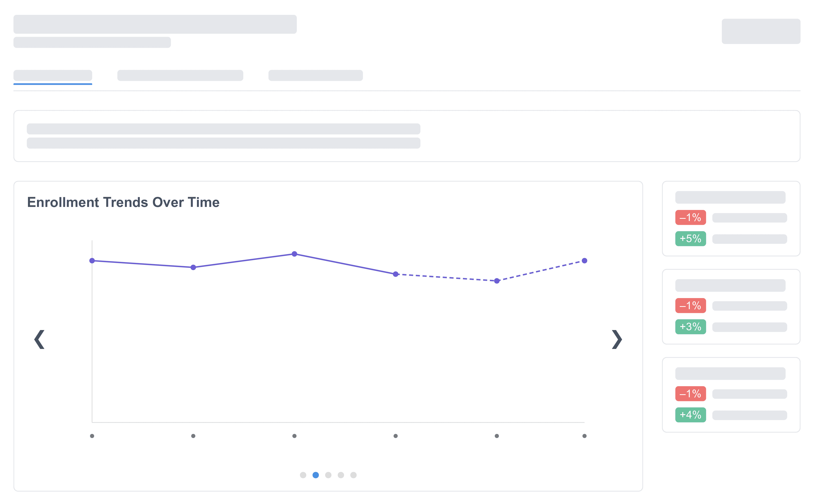The height and width of the screenshot is (504, 815).
Task: Click the left carousel arrow
Action: pos(39,339)
